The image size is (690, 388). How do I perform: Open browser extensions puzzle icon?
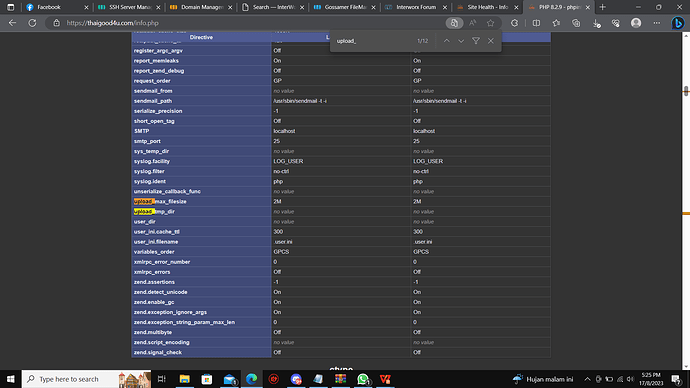514,23
